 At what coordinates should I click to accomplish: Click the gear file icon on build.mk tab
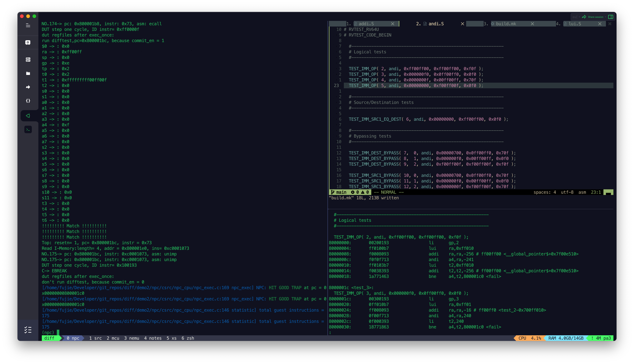click(x=493, y=24)
